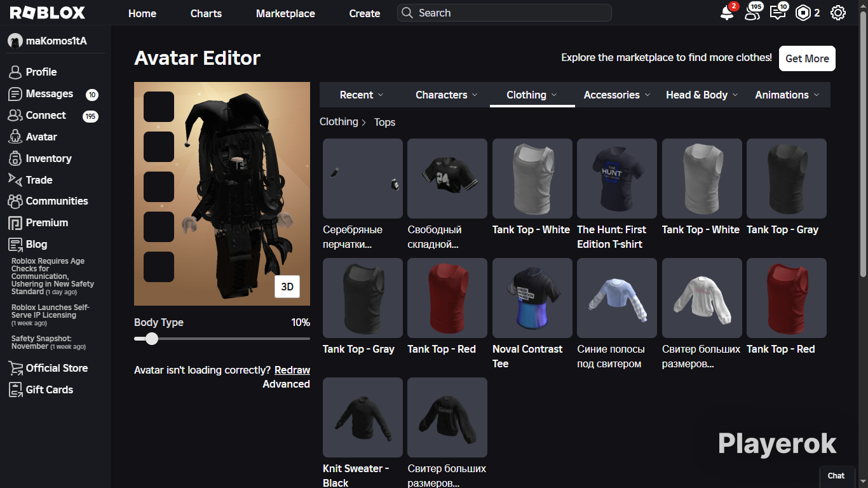
Task: Select the Серебряные перчатки item thumbnail
Action: 363,179
